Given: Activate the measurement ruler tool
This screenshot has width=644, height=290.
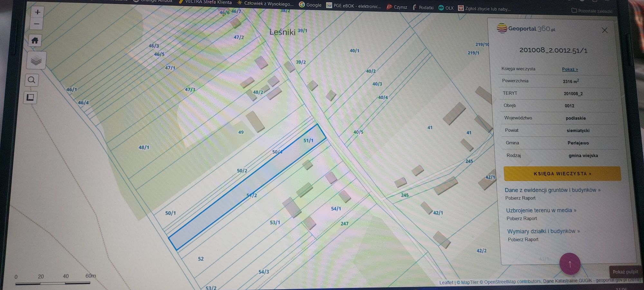Looking at the screenshot, I should pos(30,97).
